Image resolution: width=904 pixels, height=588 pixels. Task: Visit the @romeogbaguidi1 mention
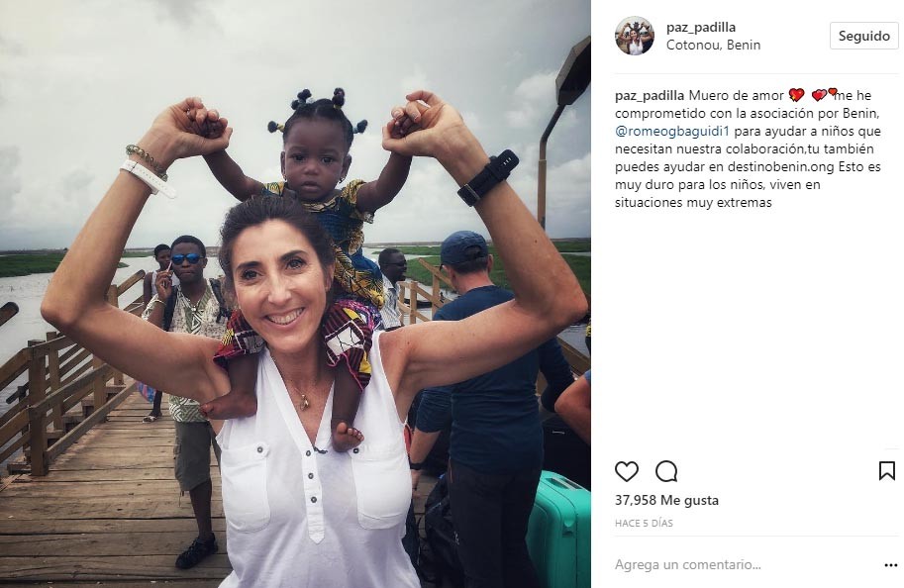point(672,132)
